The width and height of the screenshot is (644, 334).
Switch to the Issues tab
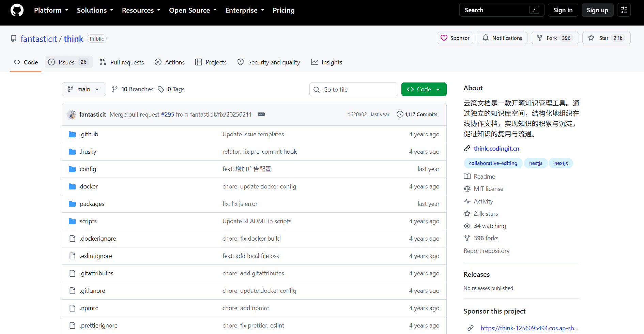coord(68,62)
